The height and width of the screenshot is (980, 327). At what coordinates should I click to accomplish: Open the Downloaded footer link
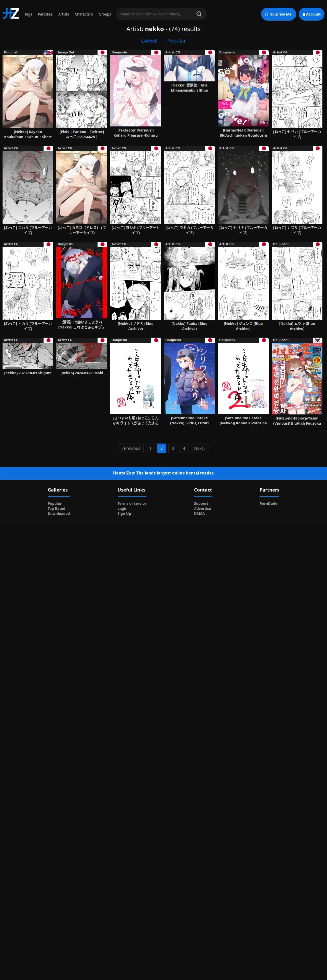point(59,514)
